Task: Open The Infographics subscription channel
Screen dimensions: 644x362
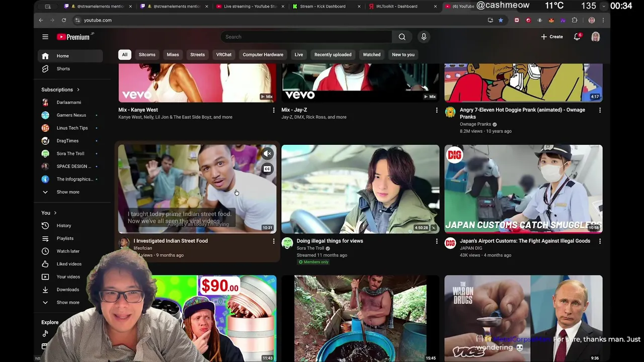Action: coord(70,179)
